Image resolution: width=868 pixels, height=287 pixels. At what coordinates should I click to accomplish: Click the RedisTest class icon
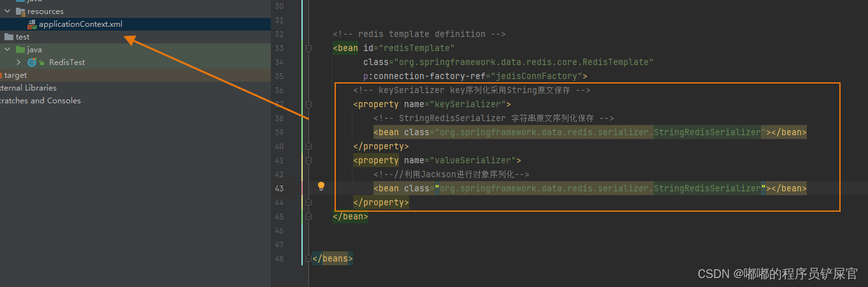pos(32,63)
